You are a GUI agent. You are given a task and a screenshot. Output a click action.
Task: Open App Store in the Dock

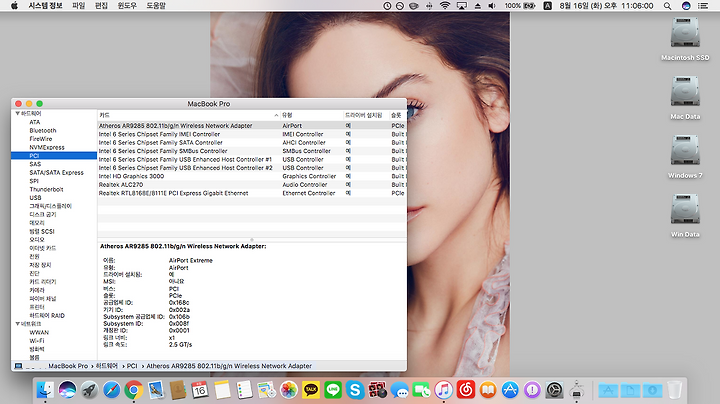pyautogui.click(x=510, y=390)
